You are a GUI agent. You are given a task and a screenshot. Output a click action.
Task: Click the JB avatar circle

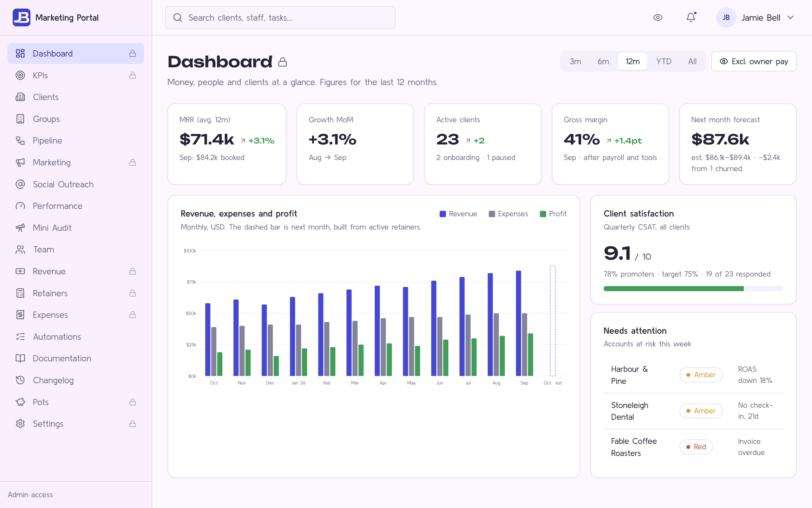click(x=726, y=17)
